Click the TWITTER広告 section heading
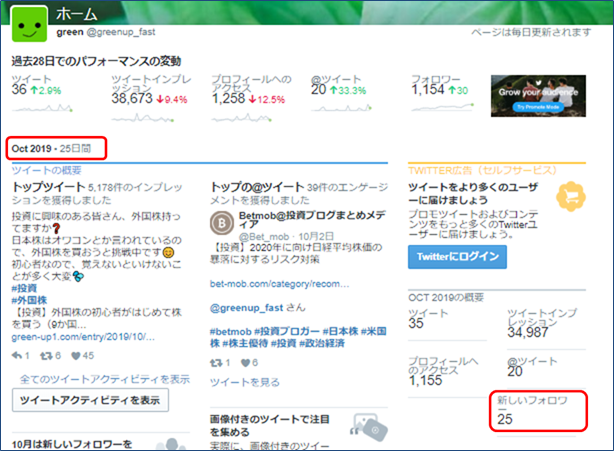 coord(482,170)
